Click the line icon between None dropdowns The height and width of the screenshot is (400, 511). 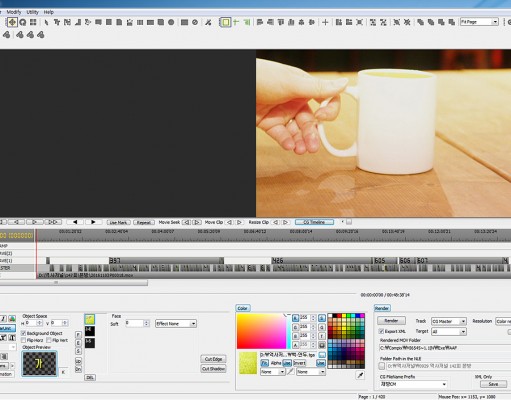tap(290, 371)
